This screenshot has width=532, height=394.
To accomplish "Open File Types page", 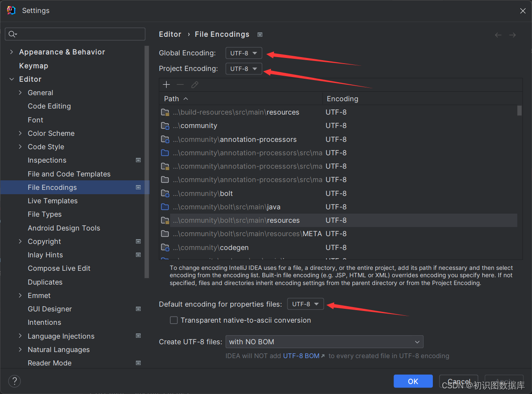I will click(45, 214).
